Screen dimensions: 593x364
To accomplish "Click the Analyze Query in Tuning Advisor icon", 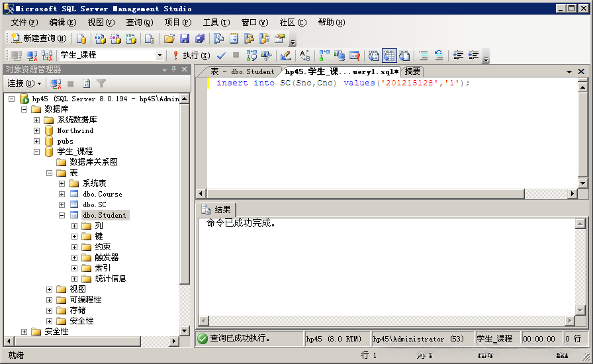I will pyautogui.click(x=266, y=56).
